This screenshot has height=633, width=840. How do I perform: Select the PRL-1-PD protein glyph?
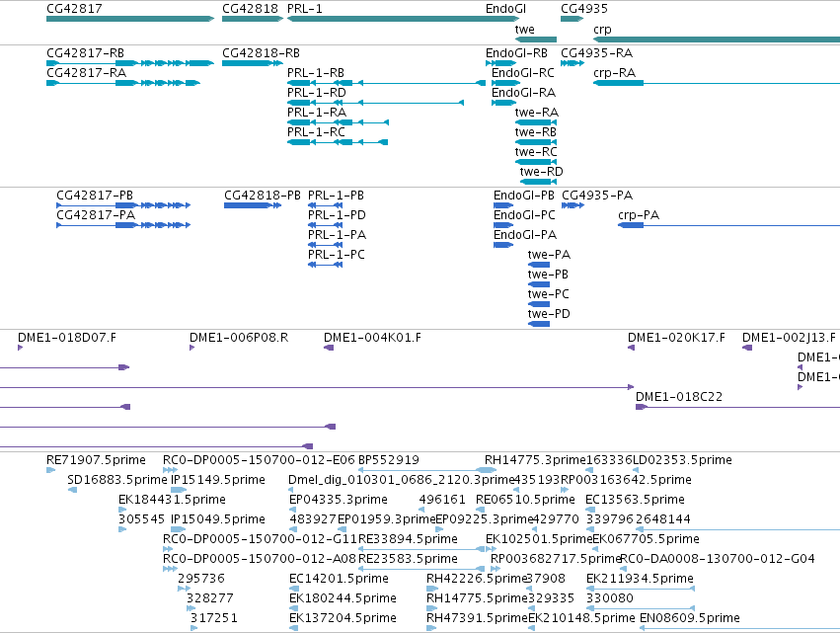tap(325, 225)
